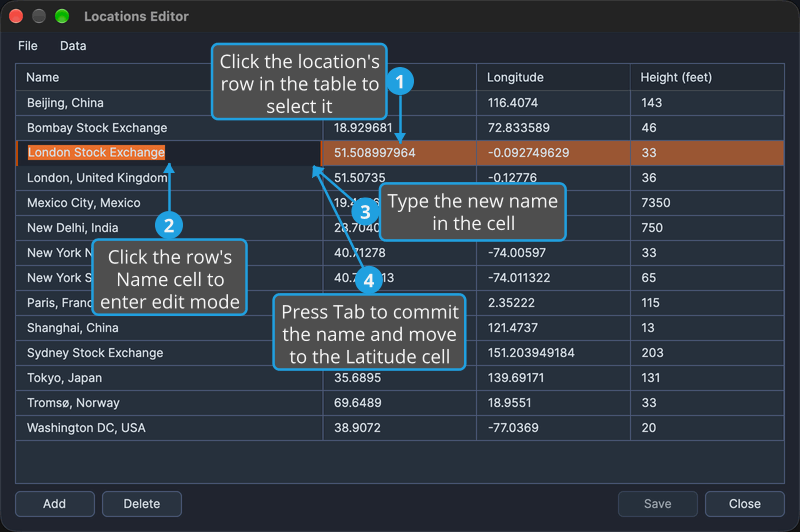Screen dimensions: 800x532
Task: Select the Tromsø, Norway name cell
Action: click(169, 403)
